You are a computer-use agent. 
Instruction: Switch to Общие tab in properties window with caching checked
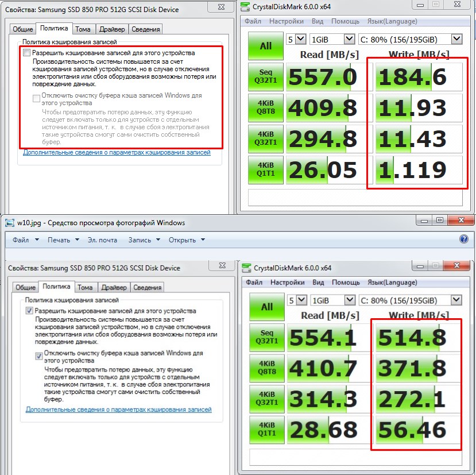coord(25,287)
